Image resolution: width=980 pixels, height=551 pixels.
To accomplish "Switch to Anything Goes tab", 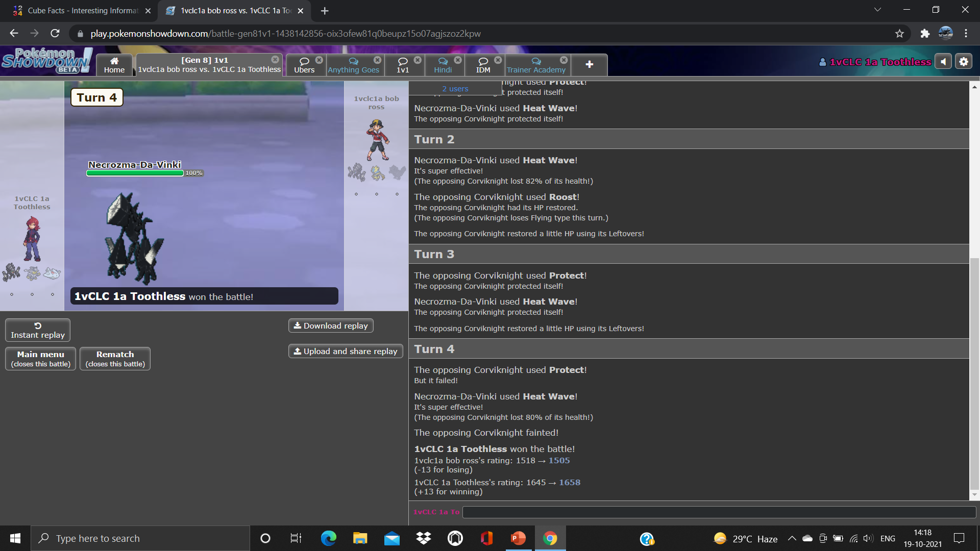I will point(353,65).
